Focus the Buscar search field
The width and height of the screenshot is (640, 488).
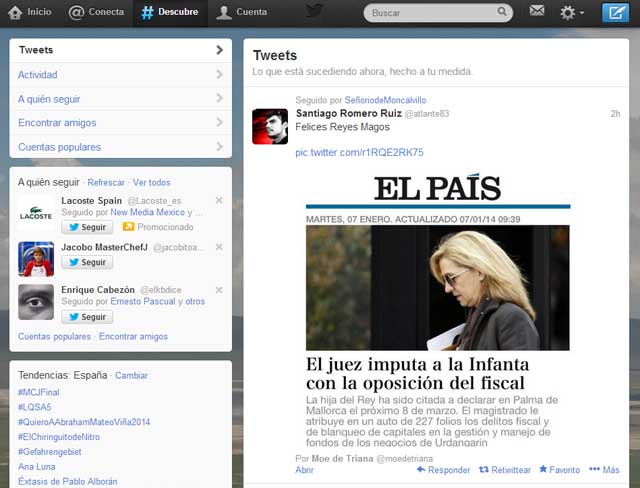tap(438, 13)
